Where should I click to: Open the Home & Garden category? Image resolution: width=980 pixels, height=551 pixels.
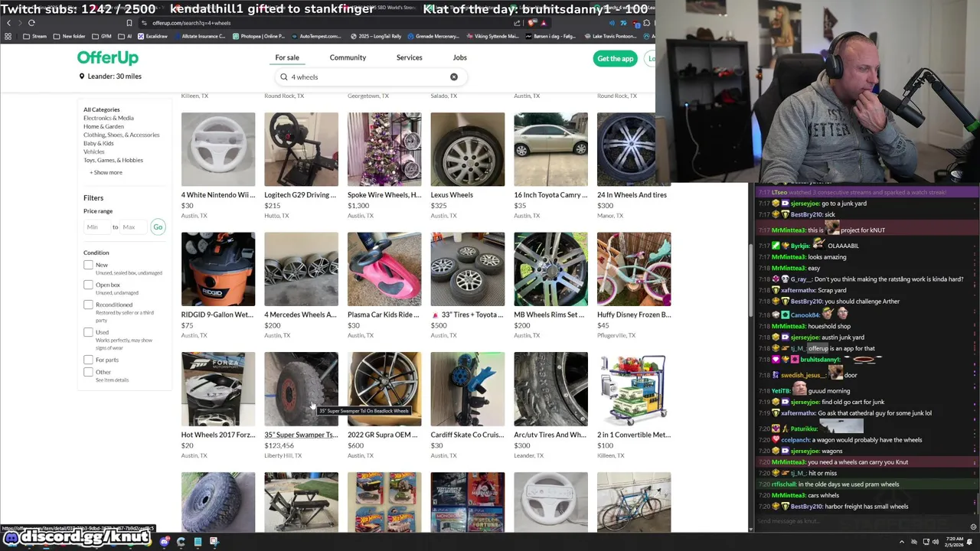point(103,126)
